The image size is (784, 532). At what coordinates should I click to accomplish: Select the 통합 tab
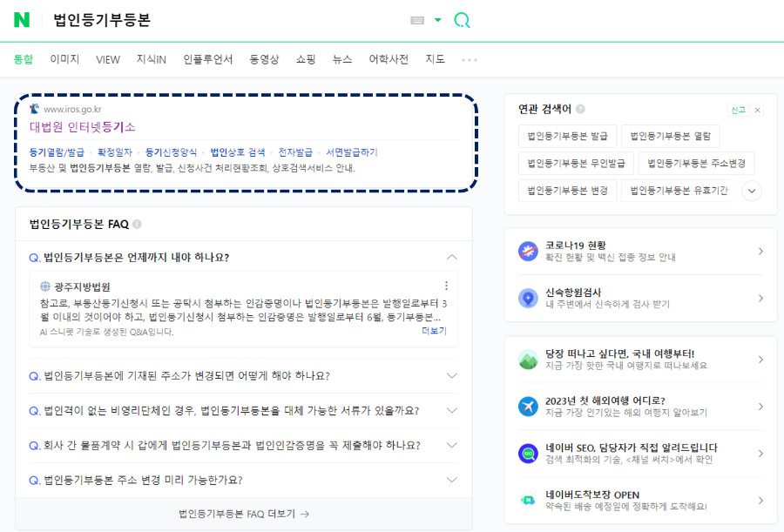pyautogui.click(x=23, y=59)
